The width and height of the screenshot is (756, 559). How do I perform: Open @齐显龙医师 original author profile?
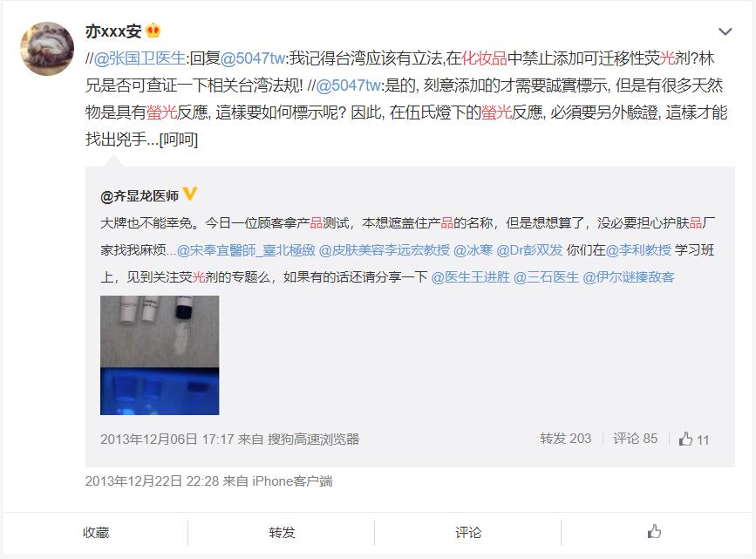140,196
